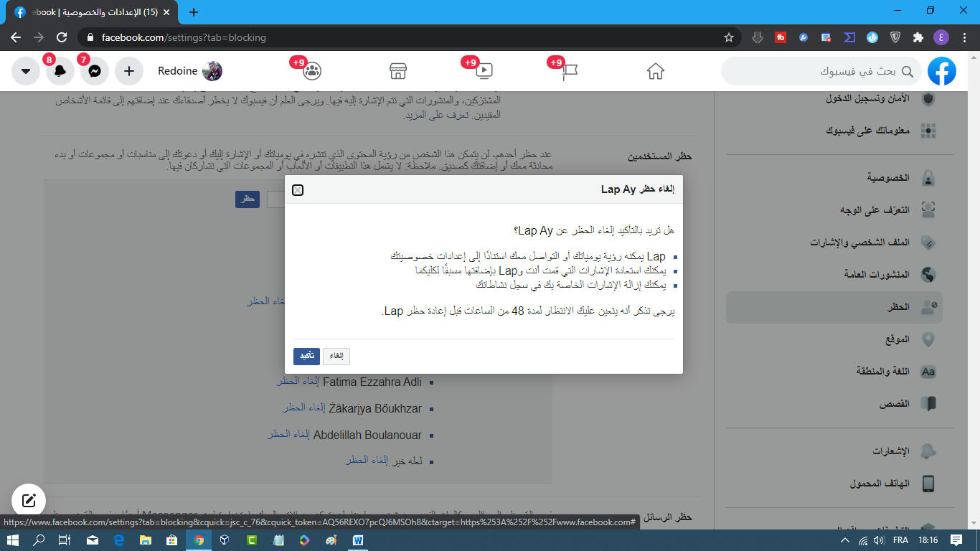
Task: Close the Lap Ay unblock dialog
Action: coord(298,190)
